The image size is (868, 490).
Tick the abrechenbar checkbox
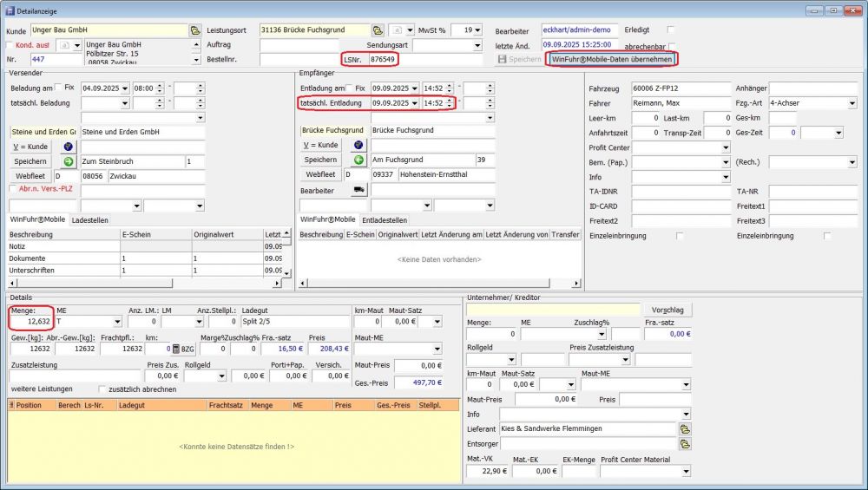pos(671,46)
